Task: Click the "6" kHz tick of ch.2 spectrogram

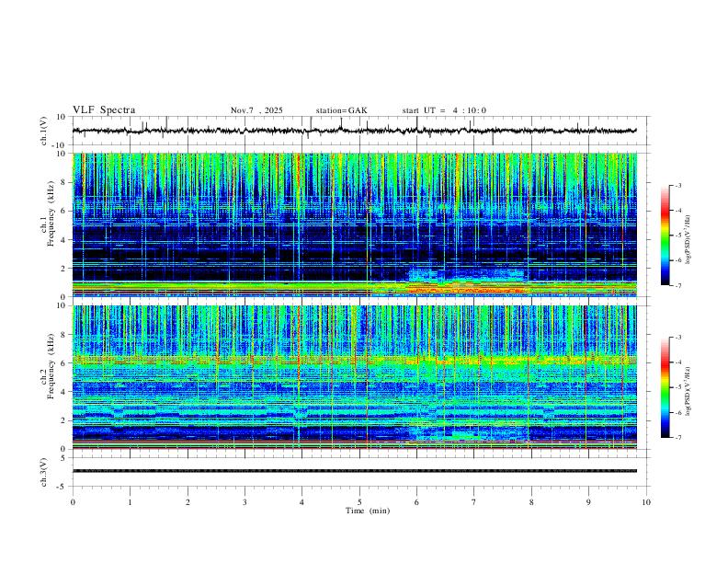Action: click(x=63, y=363)
